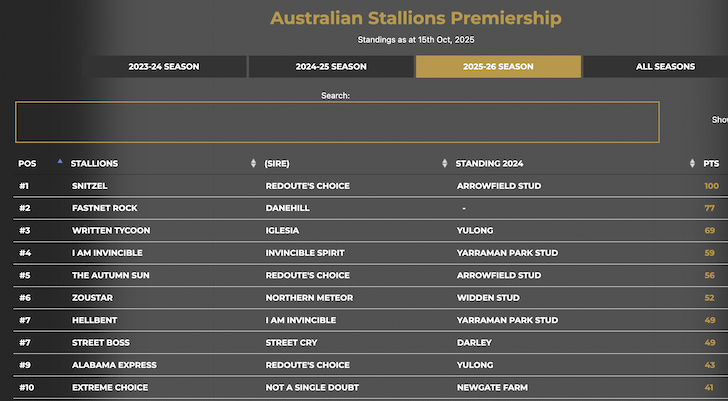Sort by the STALLIONS column header text
The width and height of the screenshot is (728, 401).
pos(94,163)
